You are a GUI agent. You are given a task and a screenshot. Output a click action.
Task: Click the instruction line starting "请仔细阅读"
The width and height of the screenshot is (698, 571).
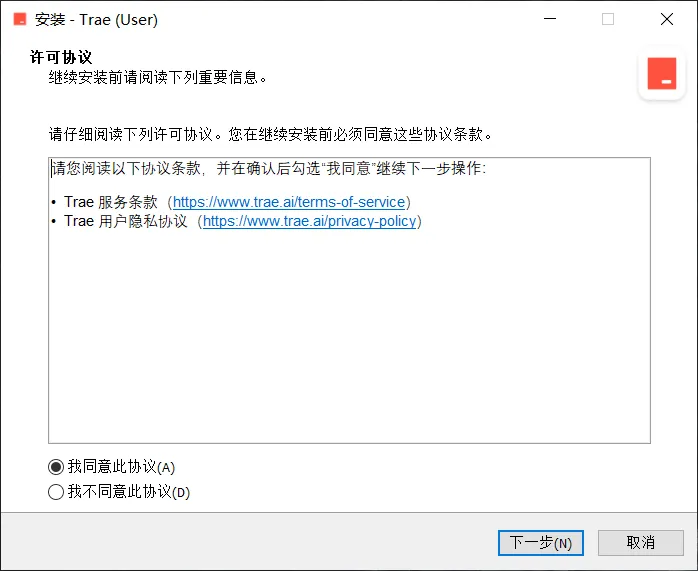point(271,134)
